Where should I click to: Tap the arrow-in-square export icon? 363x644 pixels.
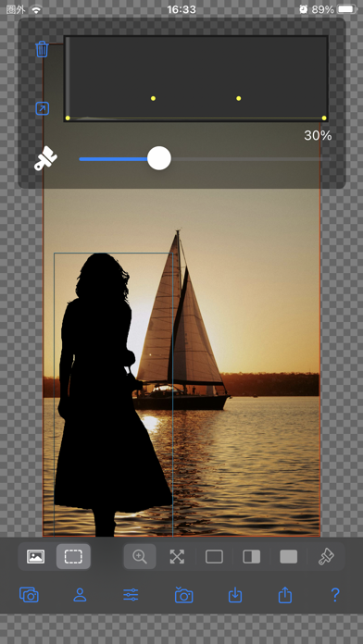coord(43,108)
